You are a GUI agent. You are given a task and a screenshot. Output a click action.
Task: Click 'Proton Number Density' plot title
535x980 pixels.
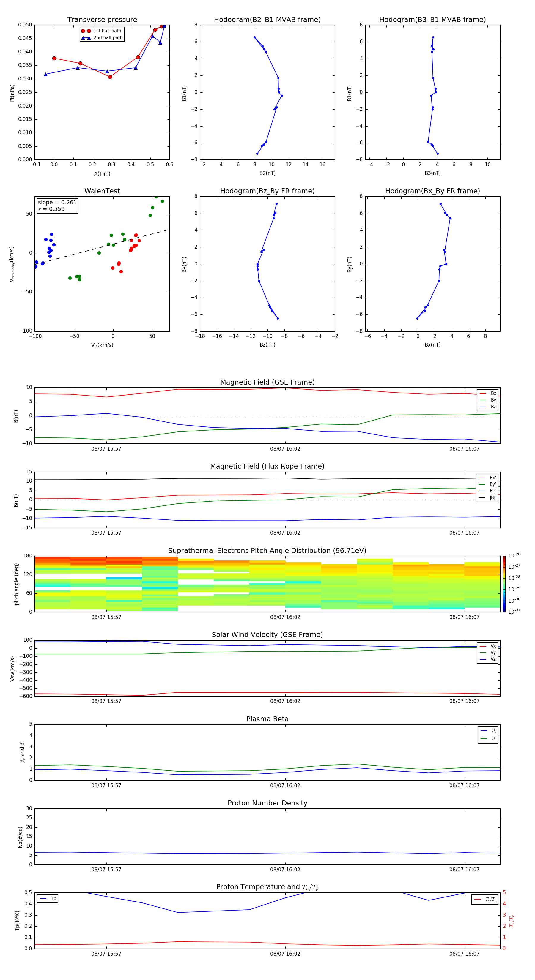(x=267, y=803)
